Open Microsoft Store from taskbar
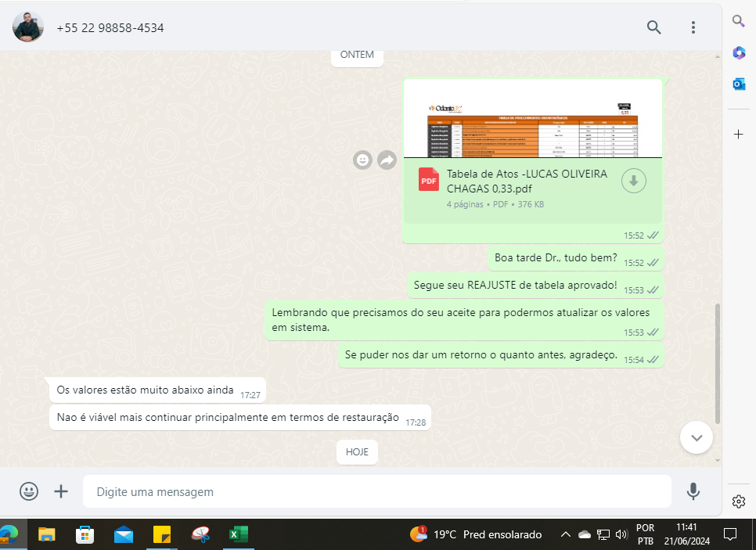756x550 pixels. pos(85,534)
